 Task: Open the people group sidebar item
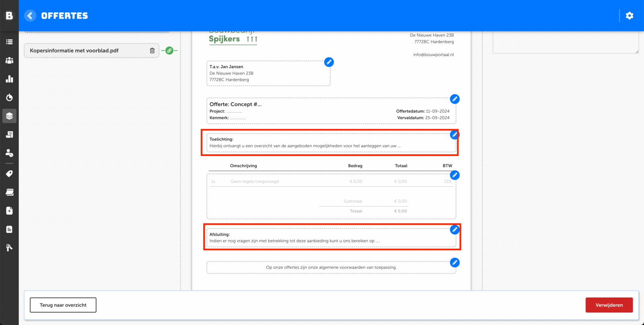click(9, 60)
